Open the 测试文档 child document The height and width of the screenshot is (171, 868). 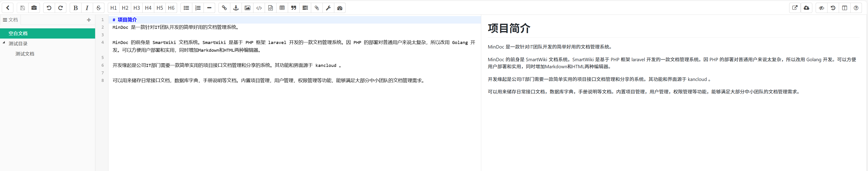pyautogui.click(x=25, y=54)
